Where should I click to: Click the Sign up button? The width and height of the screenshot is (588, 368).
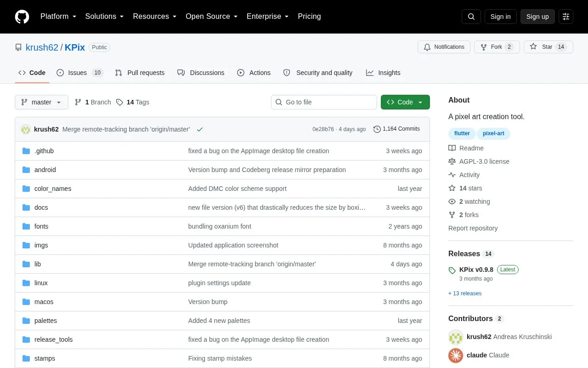(537, 17)
